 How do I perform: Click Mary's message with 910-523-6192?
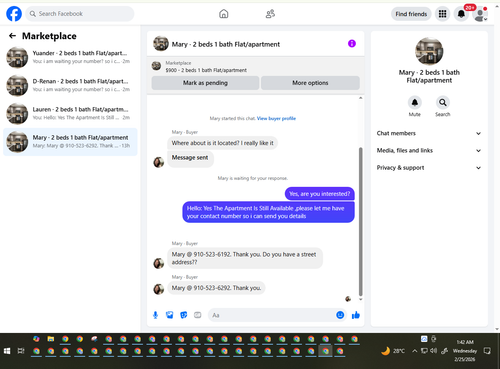tap(245, 258)
